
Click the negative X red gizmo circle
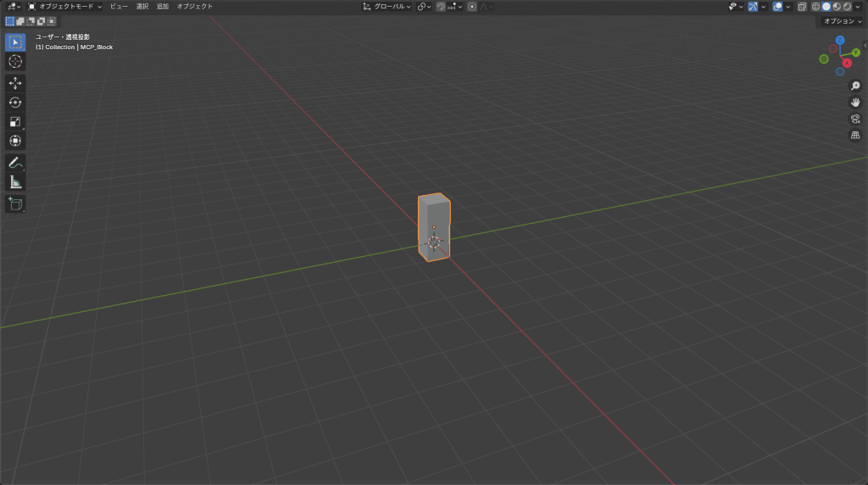click(832, 48)
